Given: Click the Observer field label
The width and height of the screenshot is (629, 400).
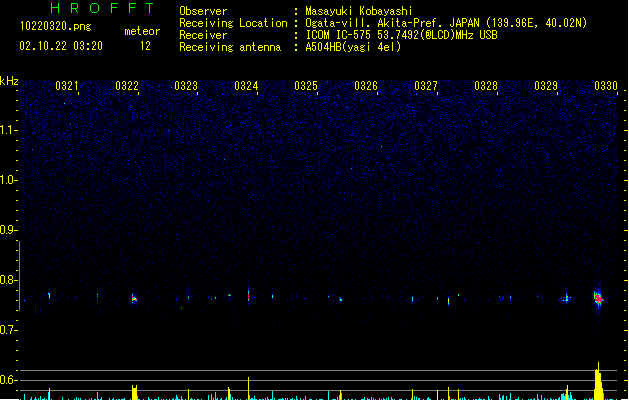Looking at the screenshot, I should 203,11.
